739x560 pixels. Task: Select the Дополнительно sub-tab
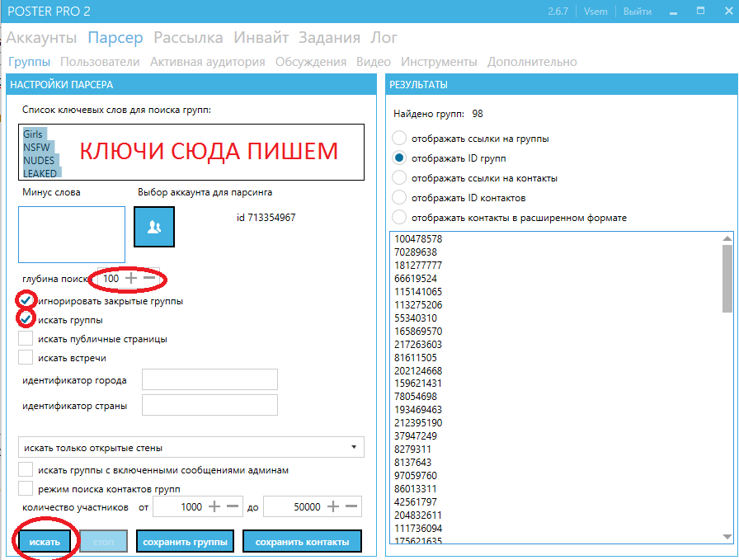pyautogui.click(x=532, y=62)
